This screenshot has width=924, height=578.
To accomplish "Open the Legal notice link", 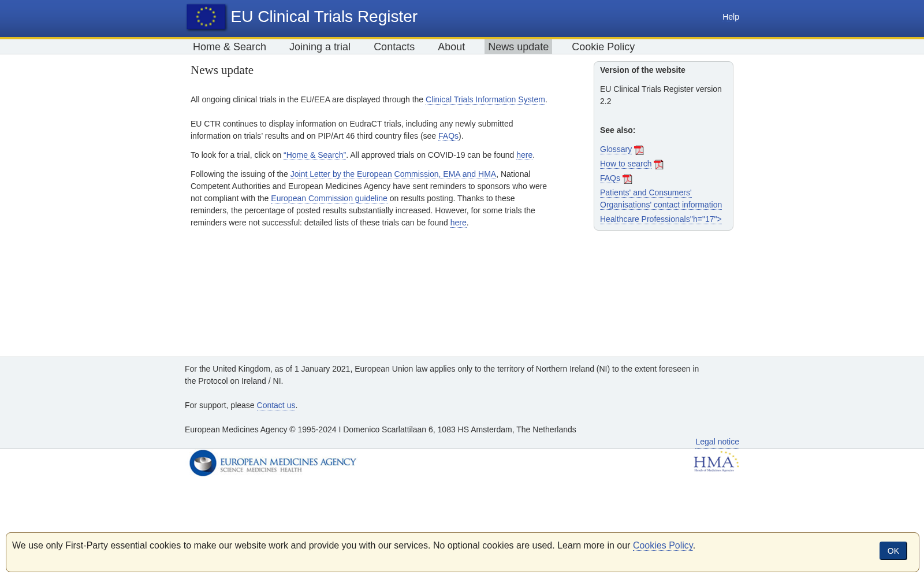I will click(x=717, y=442).
